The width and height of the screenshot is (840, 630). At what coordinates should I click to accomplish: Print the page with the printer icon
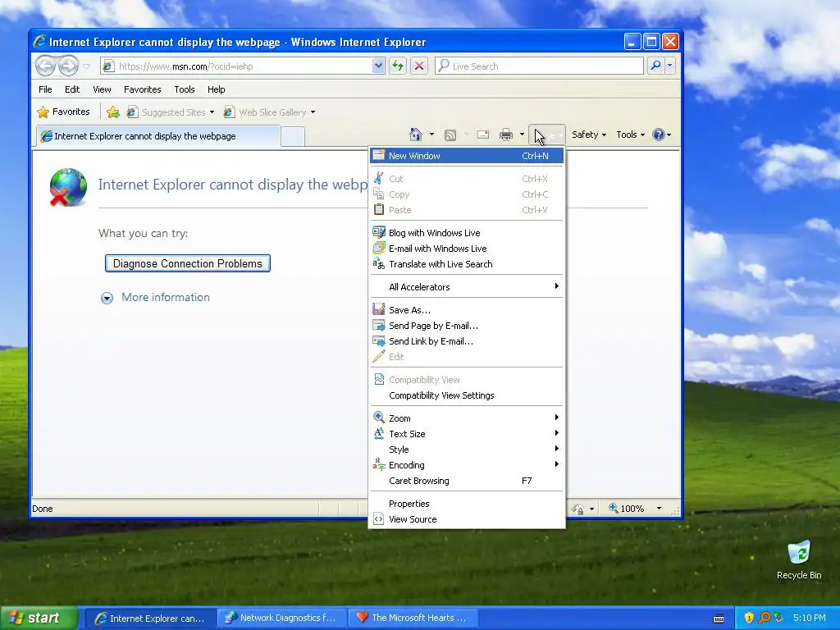coord(505,135)
